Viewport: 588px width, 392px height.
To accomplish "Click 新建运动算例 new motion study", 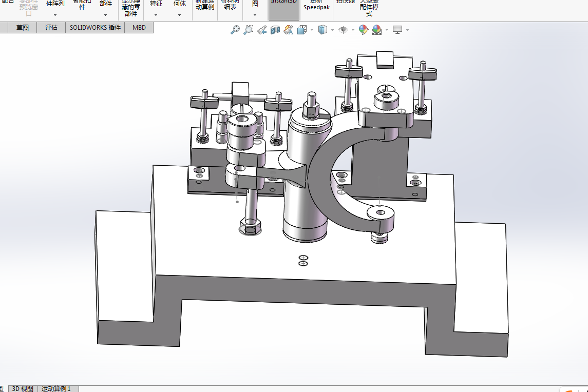I will coord(205,5).
